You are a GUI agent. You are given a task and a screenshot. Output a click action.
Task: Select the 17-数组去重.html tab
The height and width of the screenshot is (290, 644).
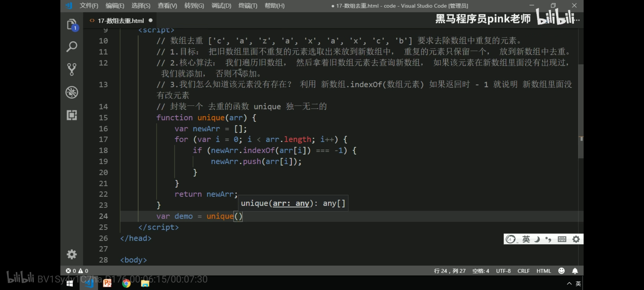tap(121, 21)
